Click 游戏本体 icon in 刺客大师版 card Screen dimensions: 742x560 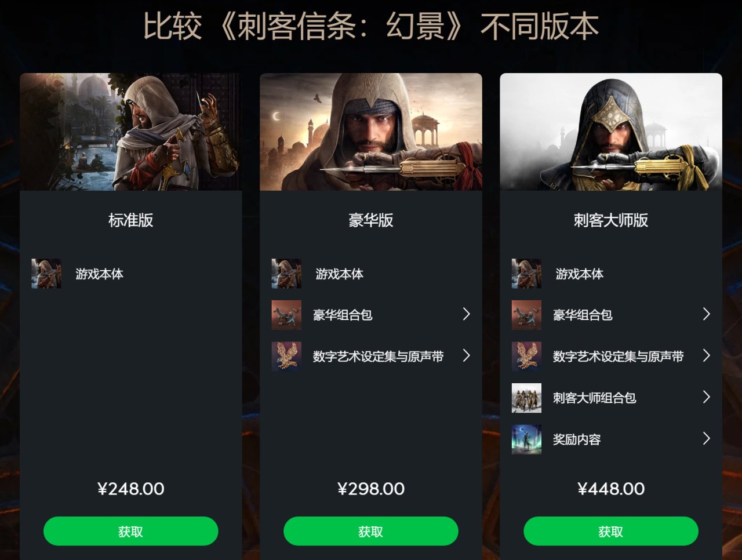click(526, 274)
